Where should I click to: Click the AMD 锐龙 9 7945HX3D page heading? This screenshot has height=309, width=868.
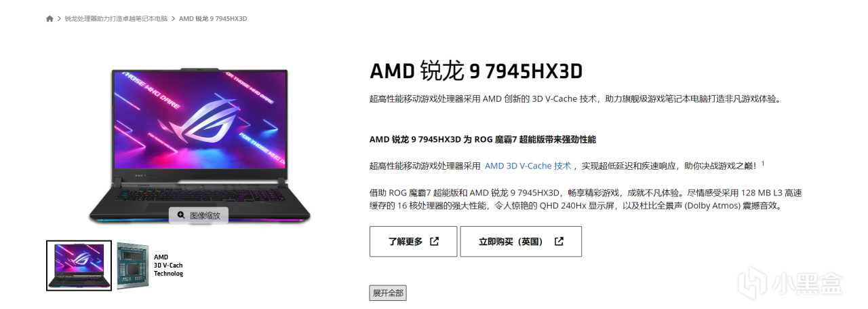(x=477, y=71)
